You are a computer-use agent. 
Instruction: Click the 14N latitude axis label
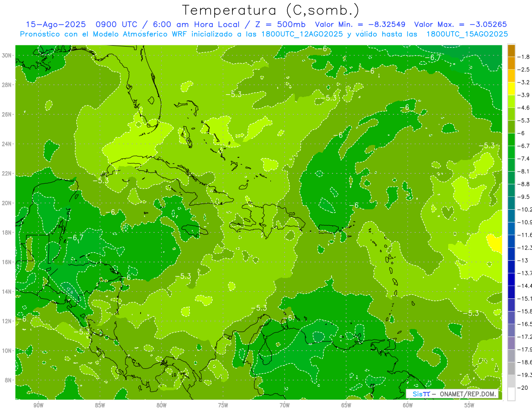(8, 292)
